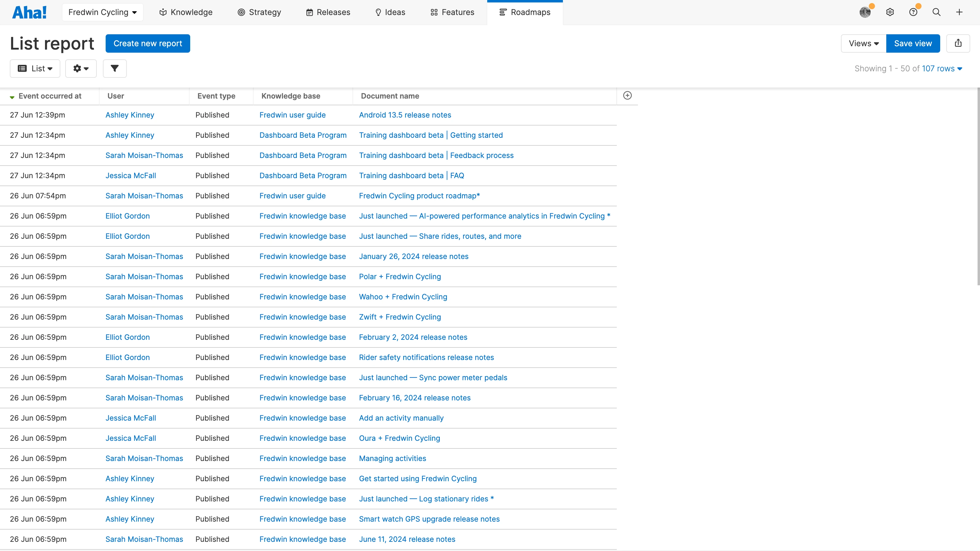This screenshot has height=551, width=980.
Task: Click the Aha! logo
Action: [x=29, y=12]
